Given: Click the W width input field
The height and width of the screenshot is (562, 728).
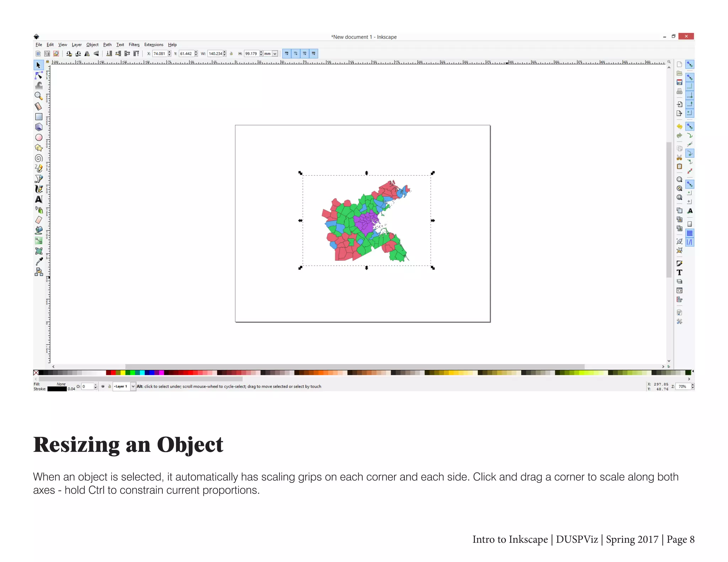Looking at the screenshot, I should tap(215, 54).
